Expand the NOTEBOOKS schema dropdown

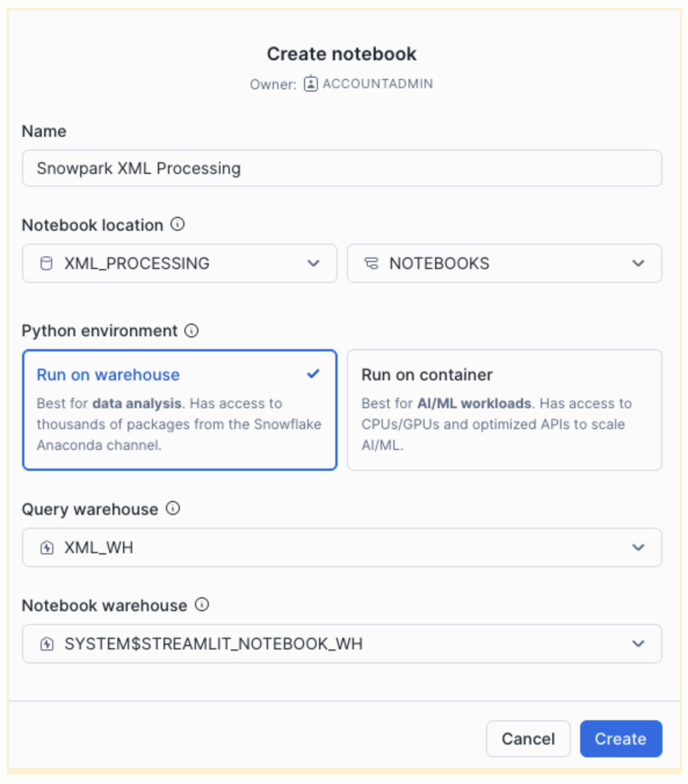coord(638,264)
